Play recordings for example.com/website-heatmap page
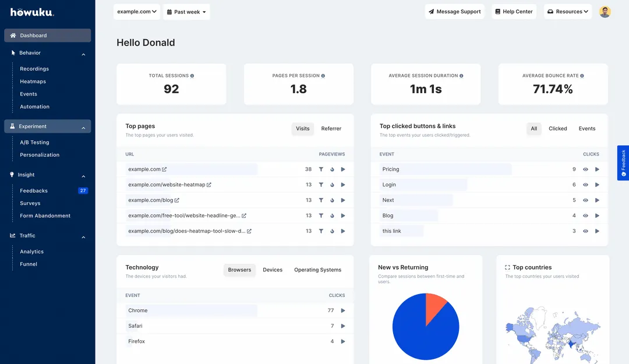This screenshot has width=629, height=364. coord(343,185)
